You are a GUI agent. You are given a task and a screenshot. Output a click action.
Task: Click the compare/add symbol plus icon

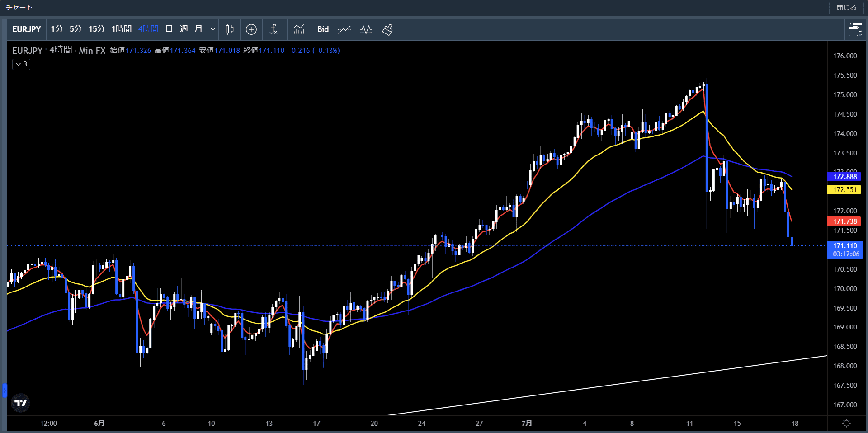click(x=251, y=29)
